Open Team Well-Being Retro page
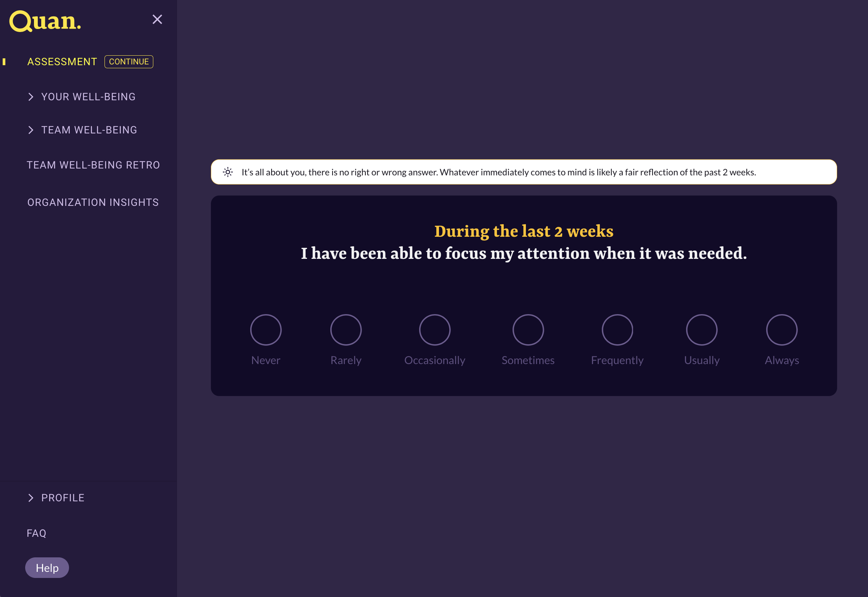Viewport: 868px width, 597px height. [93, 165]
